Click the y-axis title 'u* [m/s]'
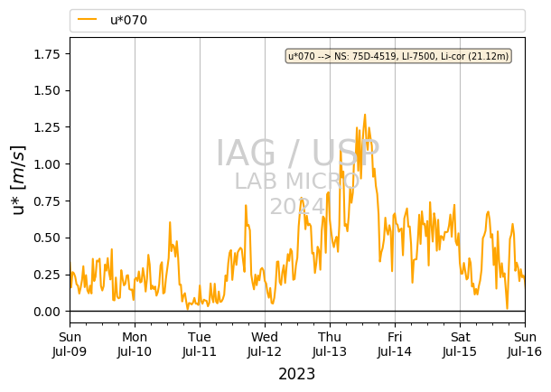 pyautogui.click(x=19, y=181)
